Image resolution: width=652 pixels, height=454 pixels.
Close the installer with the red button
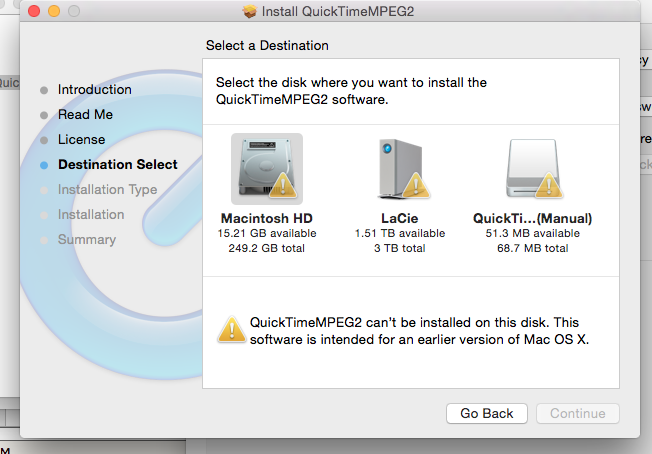click(34, 11)
